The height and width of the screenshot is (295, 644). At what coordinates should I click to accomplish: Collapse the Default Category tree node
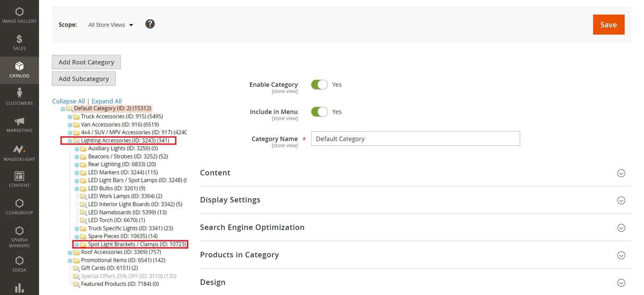63,109
